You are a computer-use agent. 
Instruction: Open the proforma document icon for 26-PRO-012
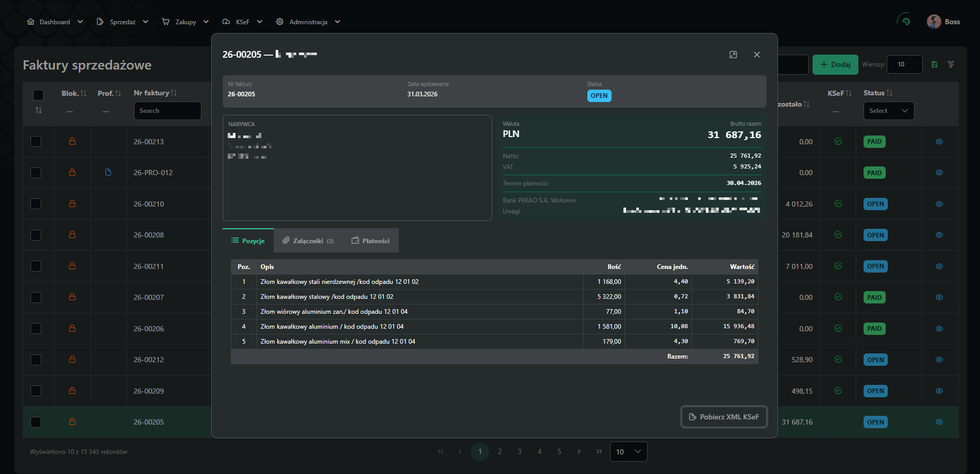click(108, 172)
